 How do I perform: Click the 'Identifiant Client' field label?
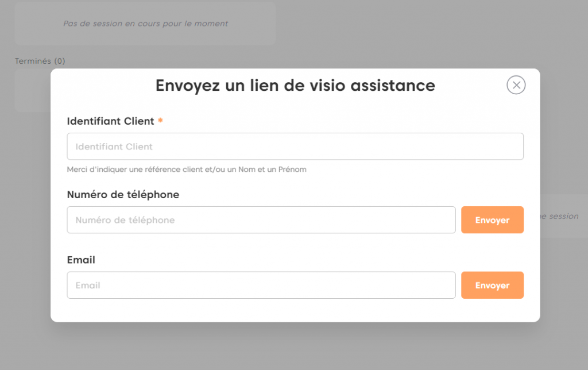pos(110,121)
